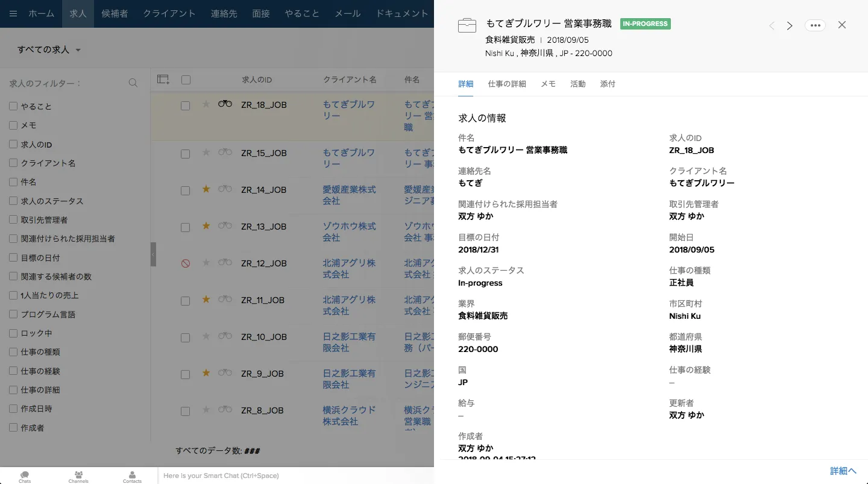
Task: Collapse the filter sidebar handle
Action: [153, 254]
